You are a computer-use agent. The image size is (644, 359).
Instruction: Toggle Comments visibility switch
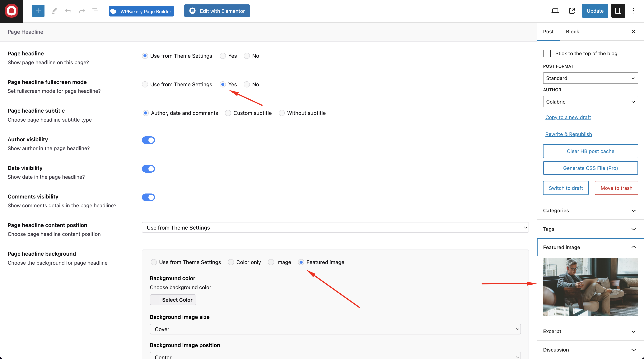pos(148,197)
